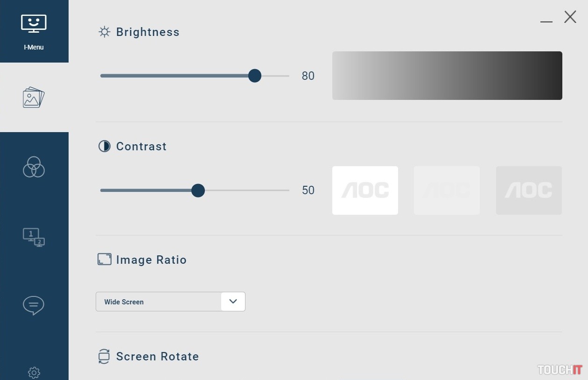Screen dimensions: 588x380
Task: Click the Brightness sun icon
Action: (105, 32)
